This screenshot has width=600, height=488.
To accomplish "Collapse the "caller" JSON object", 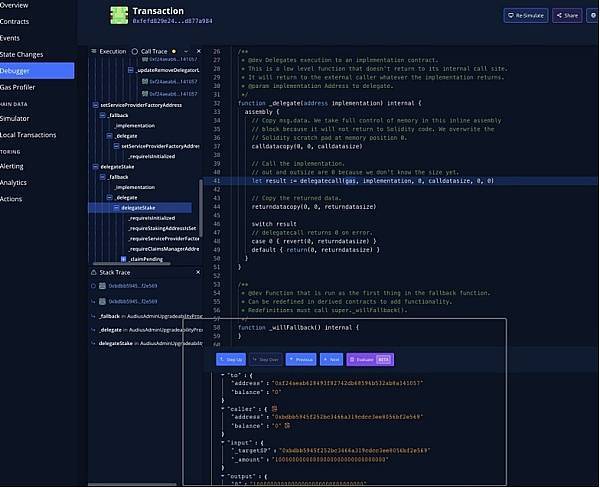I will [x=223, y=409].
